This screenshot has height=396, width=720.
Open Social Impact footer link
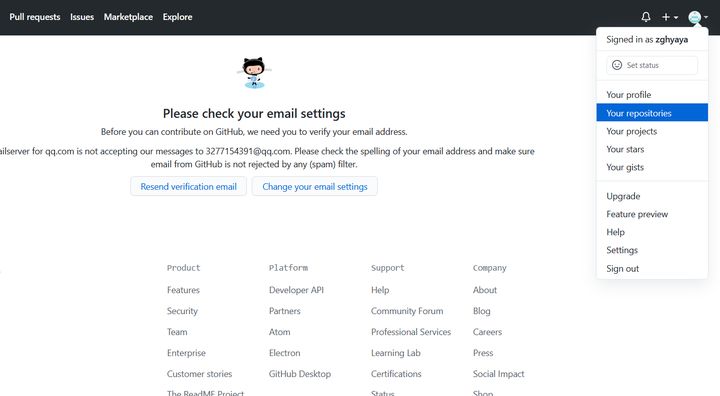[498, 373]
